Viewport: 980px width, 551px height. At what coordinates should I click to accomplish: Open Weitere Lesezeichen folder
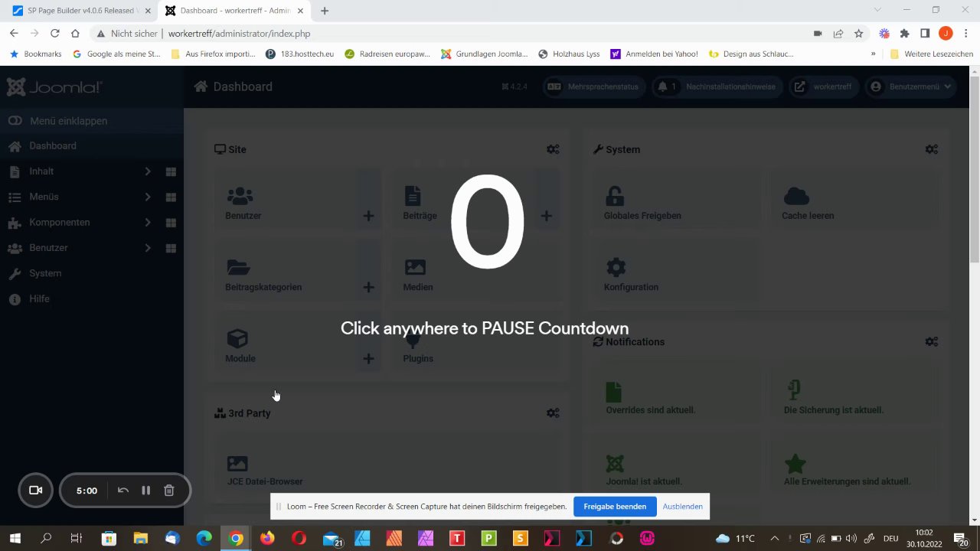[x=931, y=54]
